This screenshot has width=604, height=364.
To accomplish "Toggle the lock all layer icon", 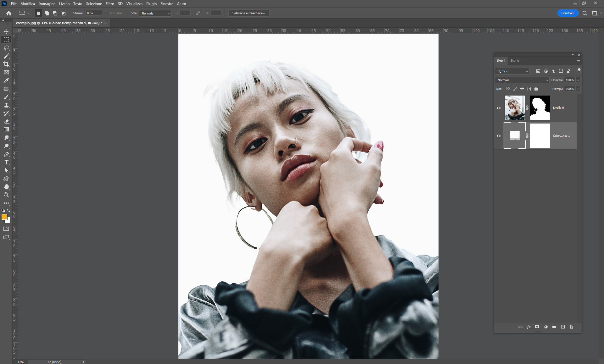I will pos(536,89).
